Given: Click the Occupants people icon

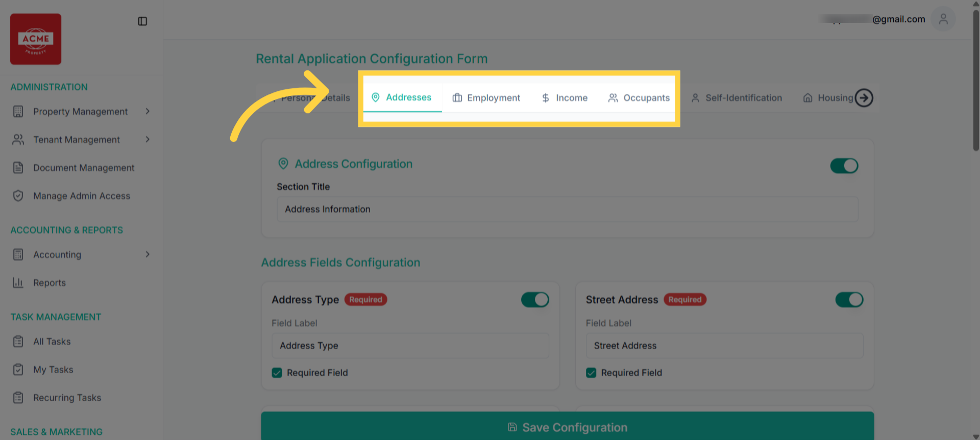Looking at the screenshot, I should pyautogui.click(x=613, y=98).
